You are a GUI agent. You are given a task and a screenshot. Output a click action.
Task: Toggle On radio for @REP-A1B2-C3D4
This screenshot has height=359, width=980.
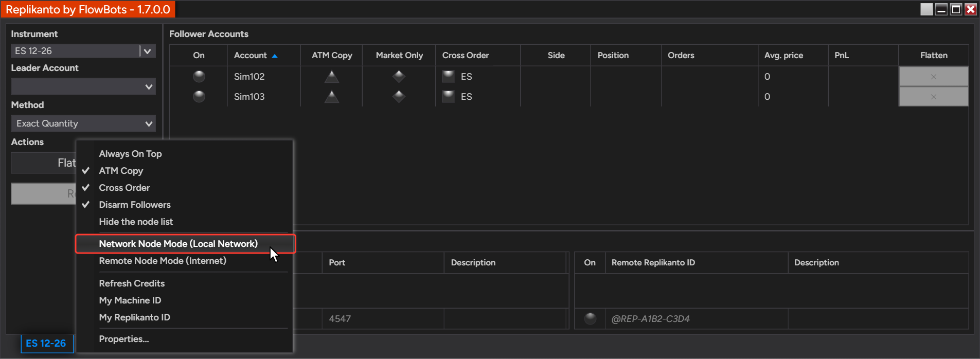coord(590,319)
